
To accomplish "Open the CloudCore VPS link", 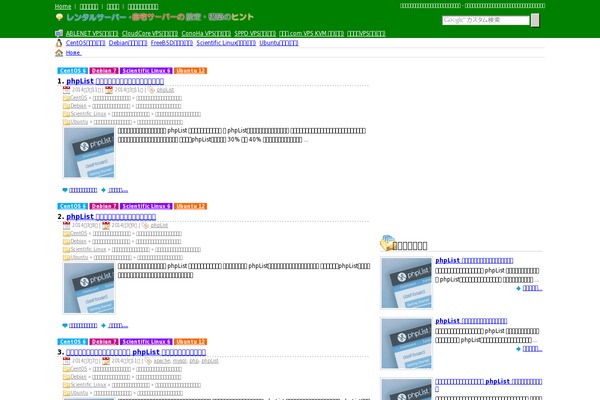I will [150, 34].
